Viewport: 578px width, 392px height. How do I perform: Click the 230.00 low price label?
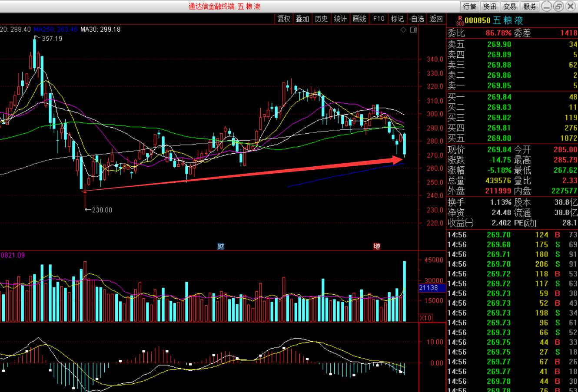point(102,210)
